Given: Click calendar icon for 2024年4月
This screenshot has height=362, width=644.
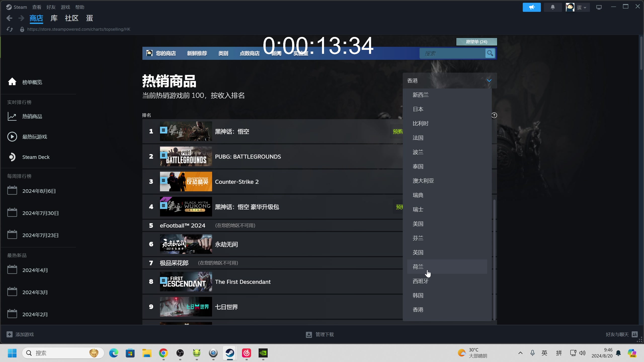Looking at the screenshot, I should [12, 270].
